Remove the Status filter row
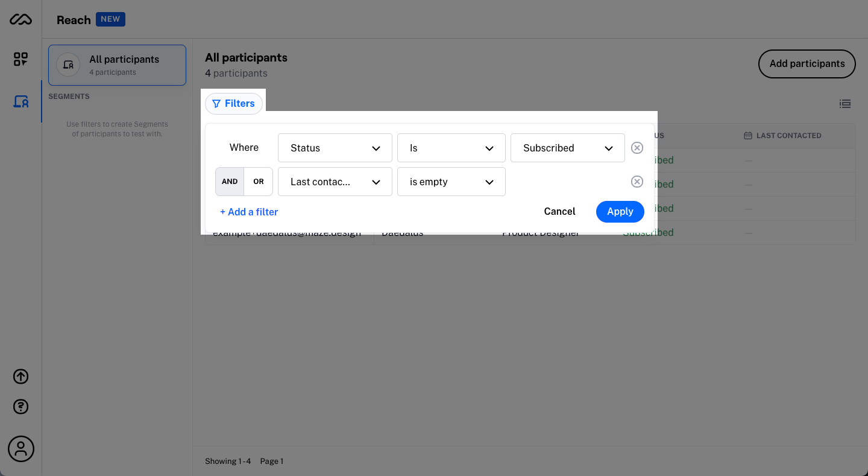 (637, 147)
